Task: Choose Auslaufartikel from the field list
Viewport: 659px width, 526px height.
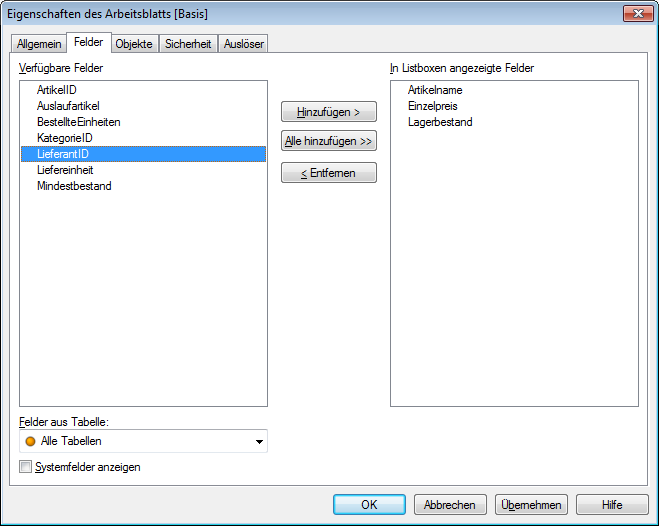Action: coord(68,106)
